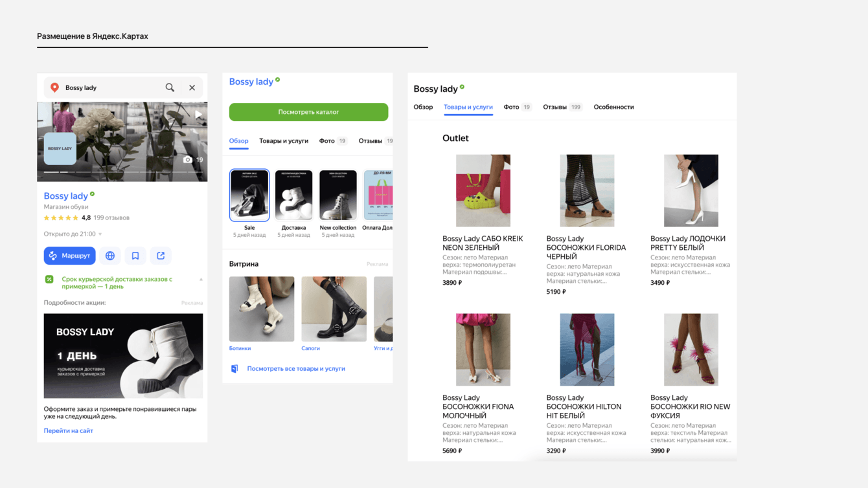
Task: Open the Доставка story thumbnail
Action: click(x=293, y=195)
